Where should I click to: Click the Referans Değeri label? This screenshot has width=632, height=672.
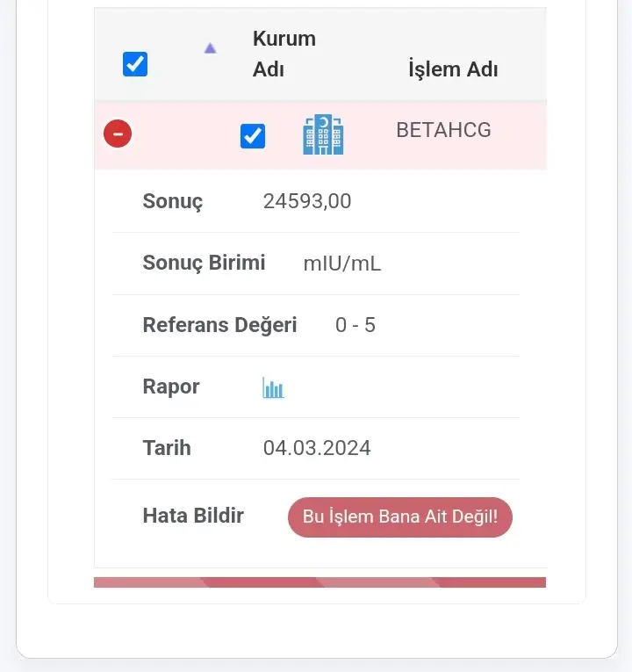coord(219,325)
